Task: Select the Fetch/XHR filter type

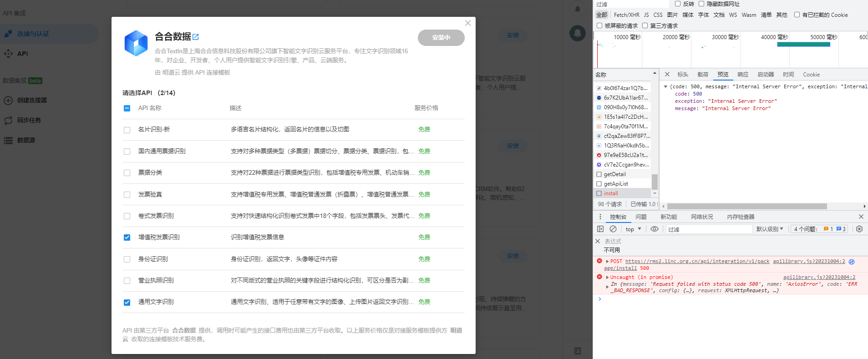Action: [626, 15]
